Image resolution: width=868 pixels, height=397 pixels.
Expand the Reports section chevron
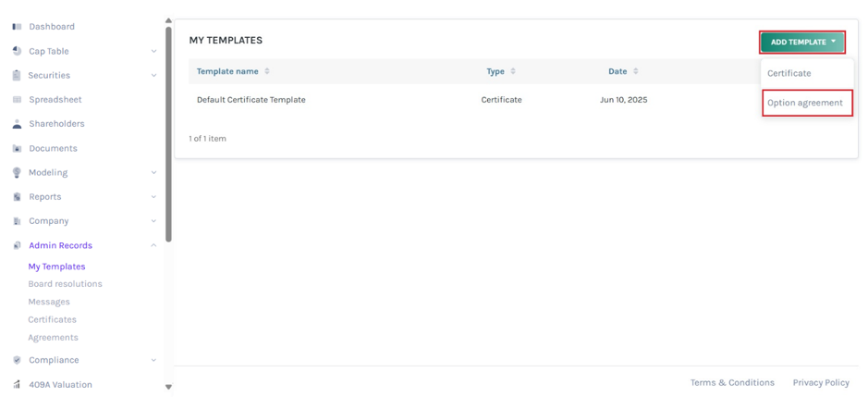click(153, 197)
